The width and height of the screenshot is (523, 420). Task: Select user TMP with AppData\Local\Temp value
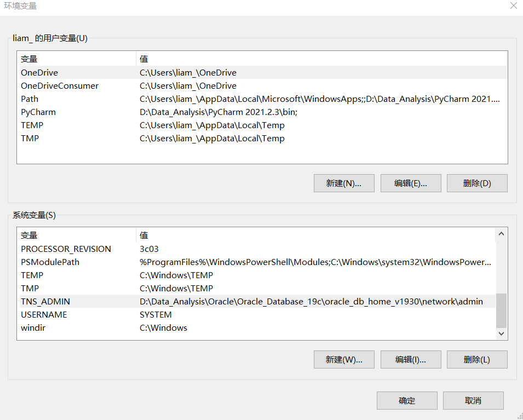[x=263, y=138]
